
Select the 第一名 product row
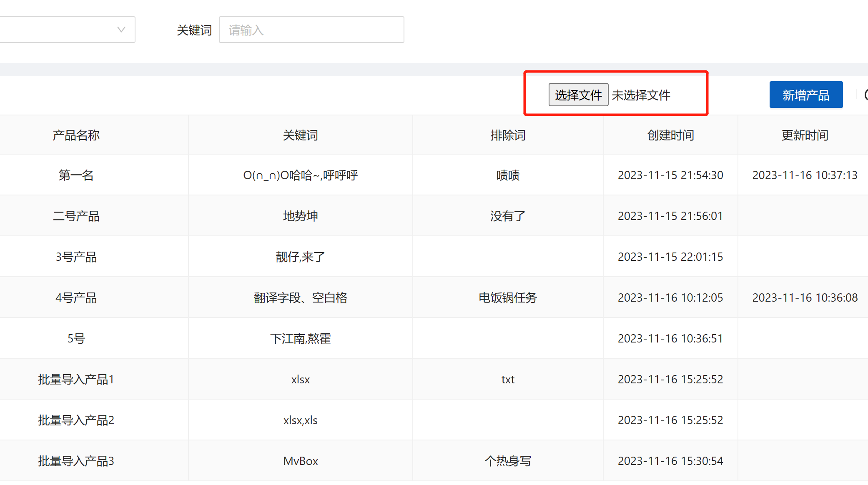pos(76,175)
